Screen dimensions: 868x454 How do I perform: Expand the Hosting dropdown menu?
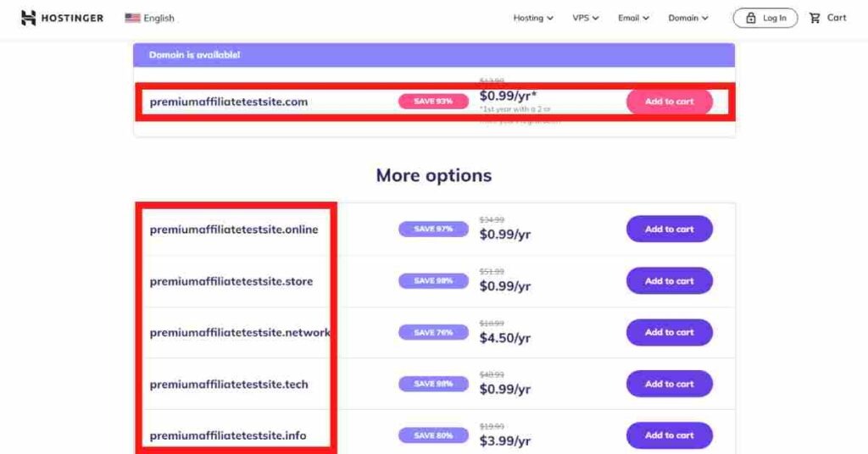point(533,19)
